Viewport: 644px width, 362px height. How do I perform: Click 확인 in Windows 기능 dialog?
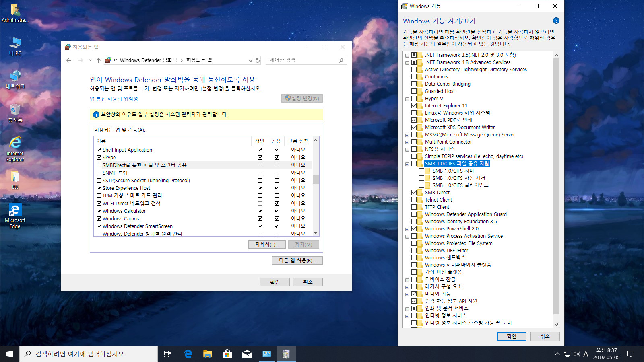(512, 336)
